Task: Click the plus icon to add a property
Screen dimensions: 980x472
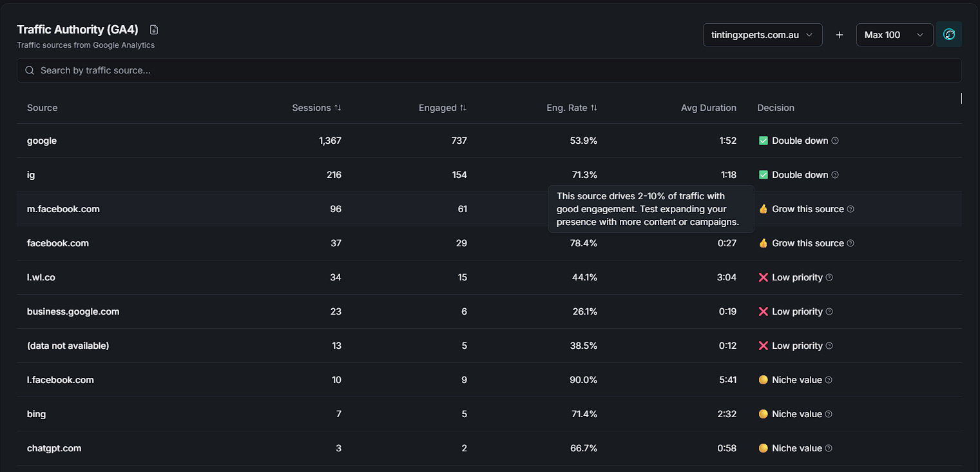Action: [x=840, y=34]
